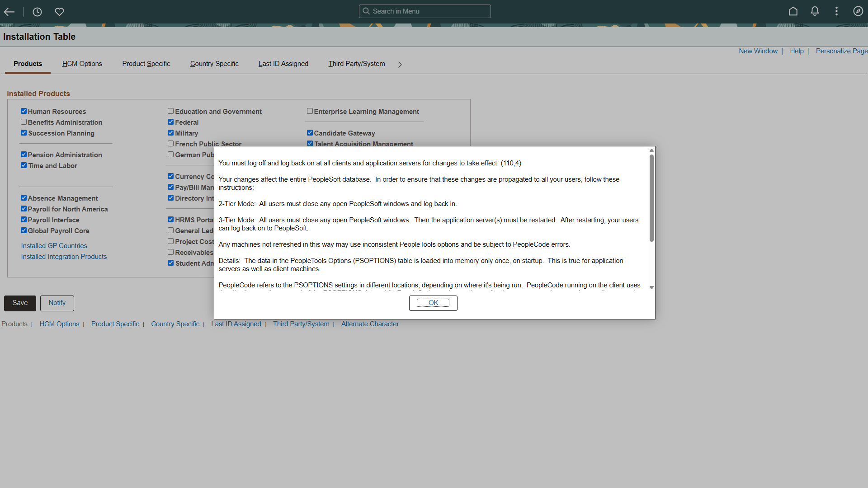Show more tabs with chevron arrow
The height and width of the screenshot is (488, 868).
tap(400, 65)
